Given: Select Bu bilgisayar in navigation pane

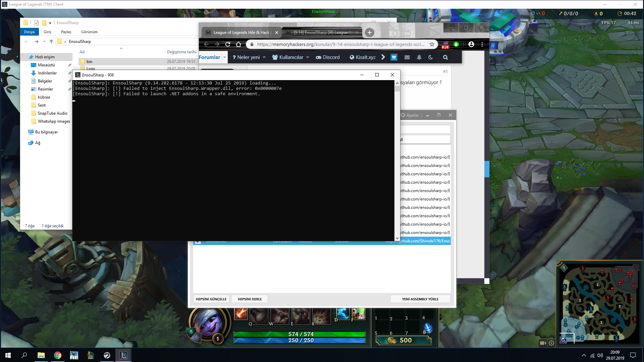Looking at the screenshot, I should point(46,132).
